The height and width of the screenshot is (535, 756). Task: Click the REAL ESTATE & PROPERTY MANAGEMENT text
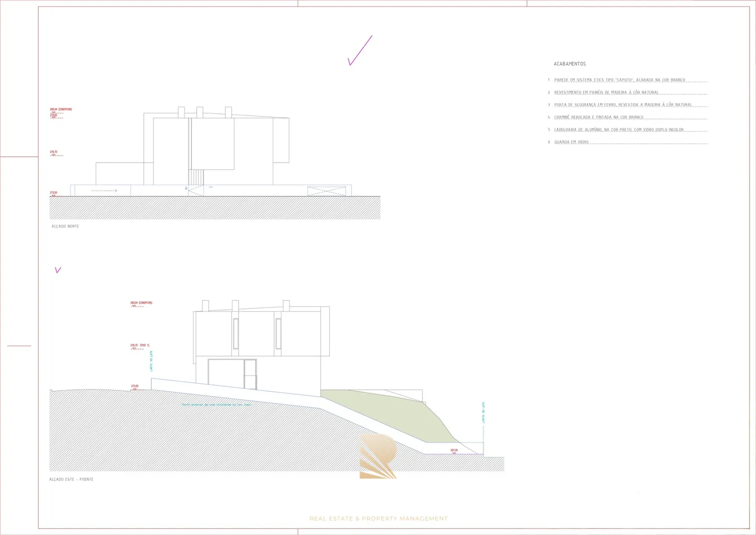378,519
